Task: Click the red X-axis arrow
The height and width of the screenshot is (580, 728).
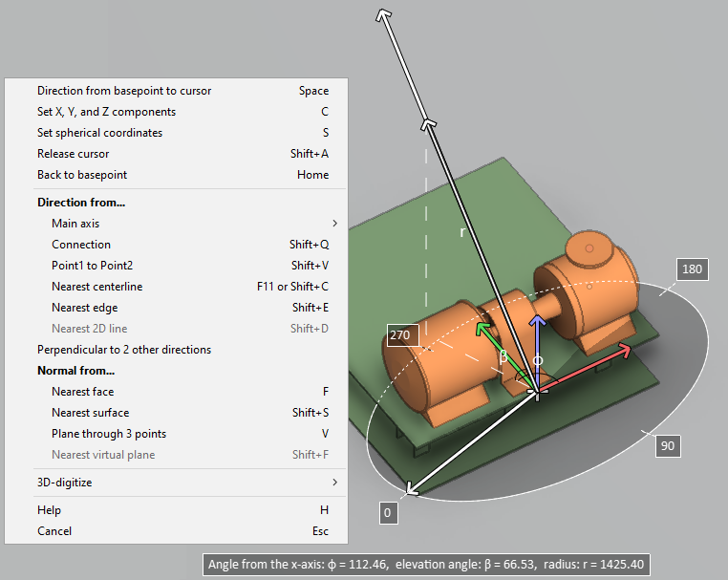Action: [592, 367]
